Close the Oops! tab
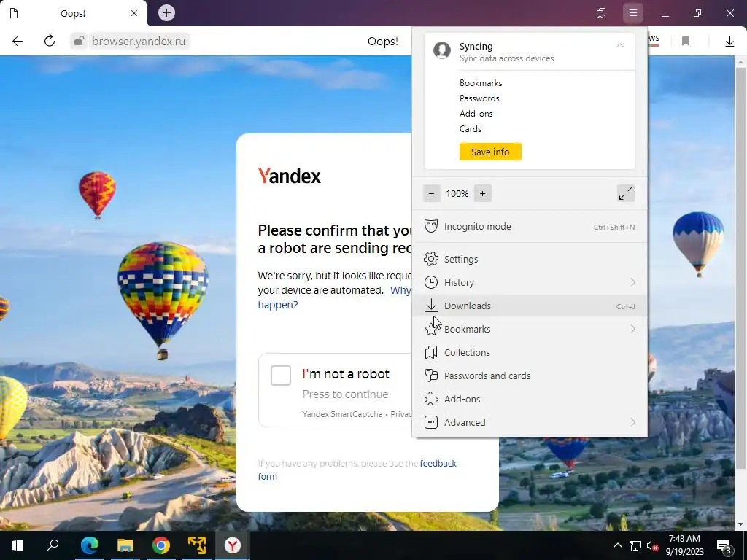 (134, 13)
